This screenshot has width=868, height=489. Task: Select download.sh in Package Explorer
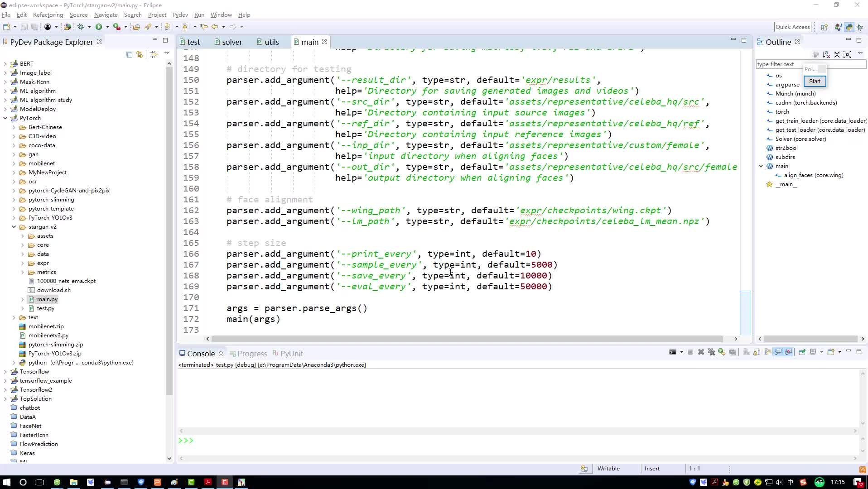pos(53,290)
